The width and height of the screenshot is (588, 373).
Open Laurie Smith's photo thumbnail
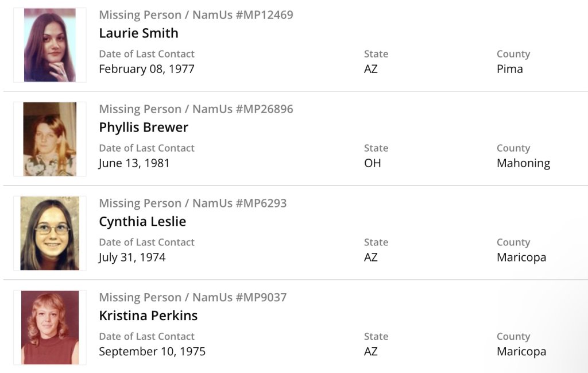(50, 45)
